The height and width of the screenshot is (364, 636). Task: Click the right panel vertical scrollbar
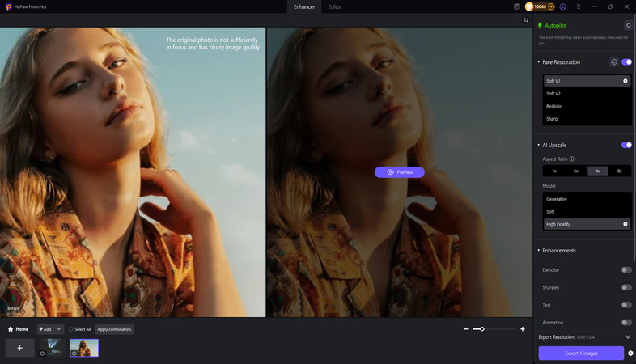(x=634, y=138)
